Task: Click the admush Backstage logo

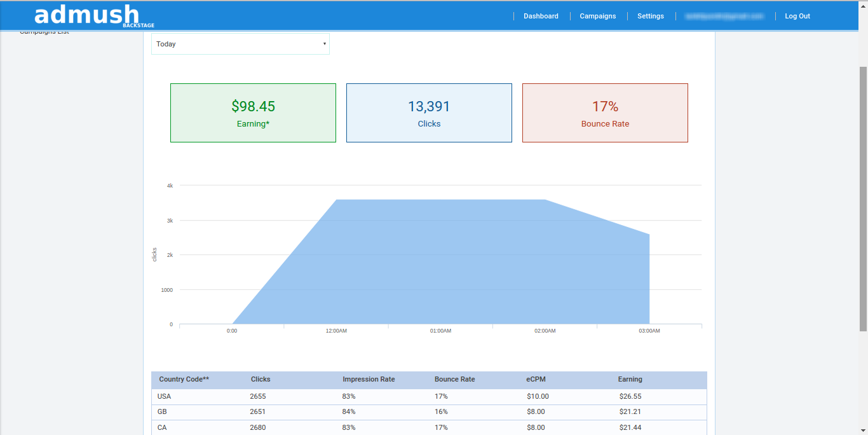Action: coord(93,16)
